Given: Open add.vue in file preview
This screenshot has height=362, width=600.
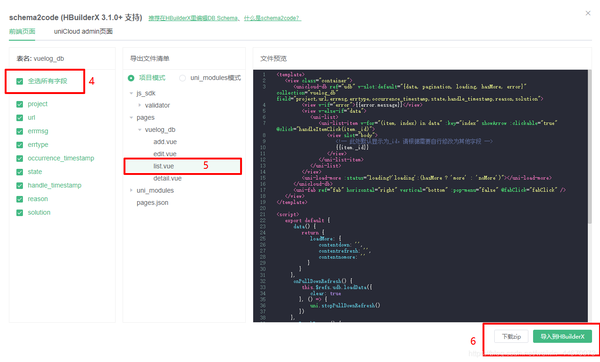Looking at the screenshot, I should pos(165,142).
